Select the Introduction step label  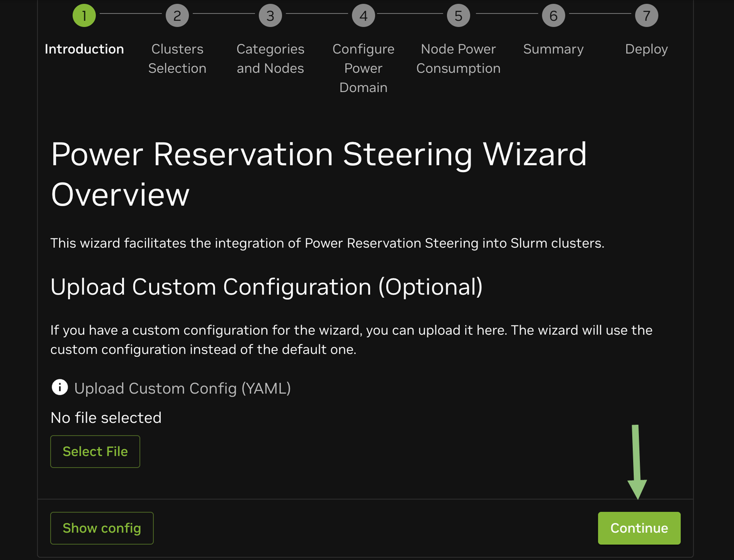point(84,49)
